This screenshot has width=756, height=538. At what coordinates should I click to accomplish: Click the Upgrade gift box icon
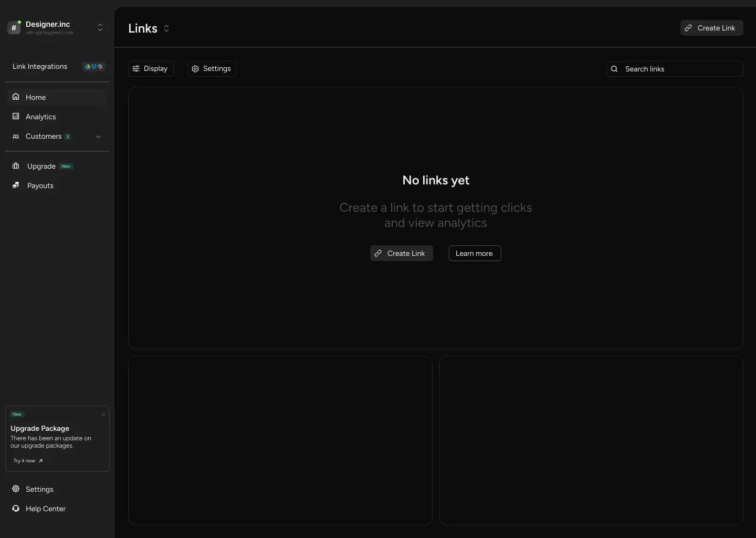pyautogui.click(x=16, y=166)
